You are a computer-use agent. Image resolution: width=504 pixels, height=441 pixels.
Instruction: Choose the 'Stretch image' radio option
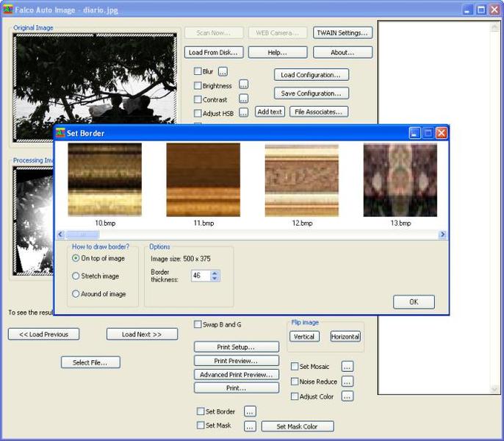(76, 276)
